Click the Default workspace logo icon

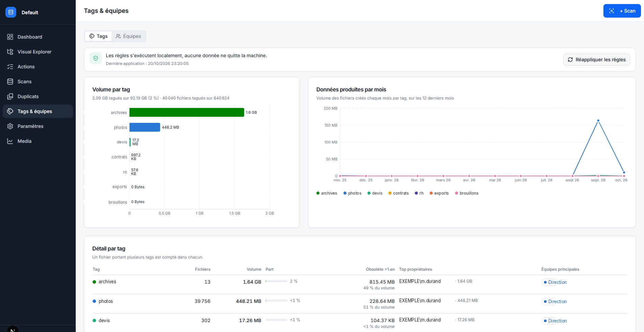pos(11,12)
